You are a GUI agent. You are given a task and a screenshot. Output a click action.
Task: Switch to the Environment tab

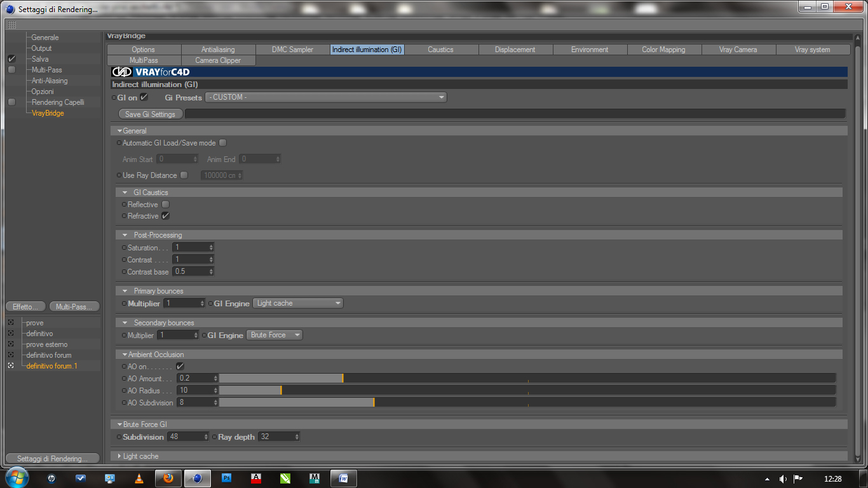point(590,50)
